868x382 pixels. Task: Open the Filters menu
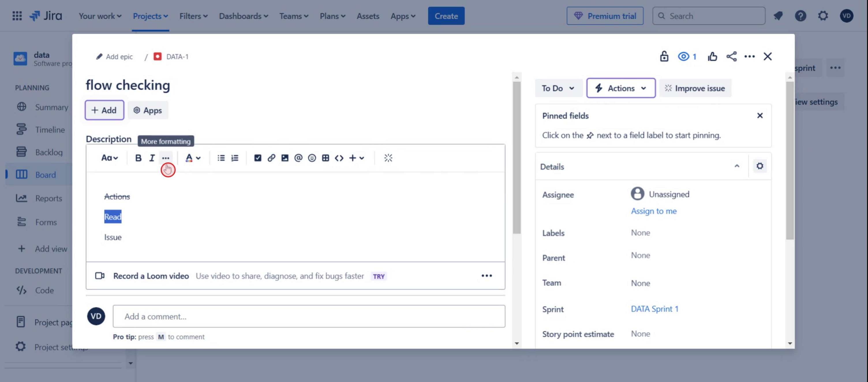(x=193, y=16)
